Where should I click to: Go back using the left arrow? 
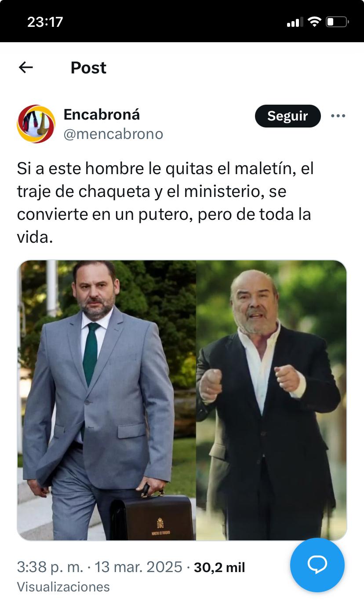tap(26, 67)
